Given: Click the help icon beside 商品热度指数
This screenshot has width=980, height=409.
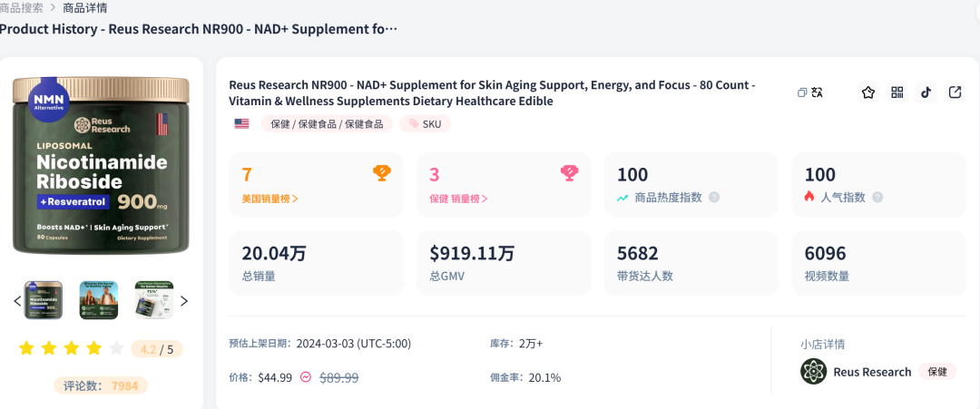Looking at the screenshot, I should 714,197.
